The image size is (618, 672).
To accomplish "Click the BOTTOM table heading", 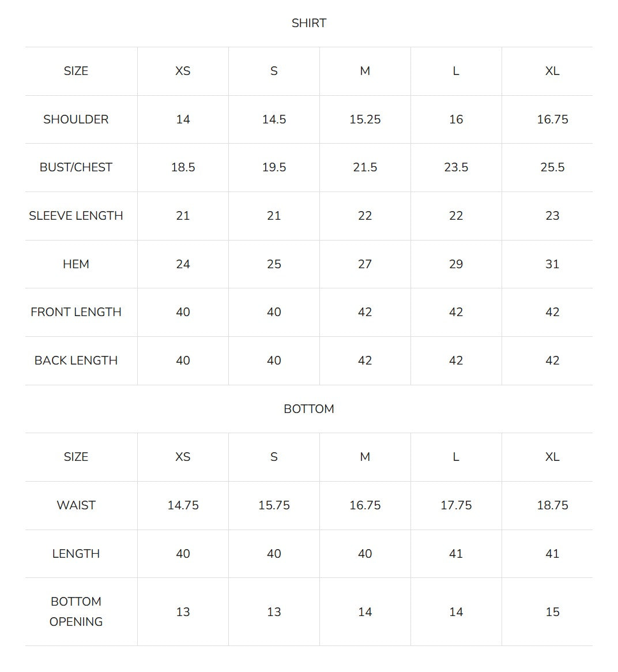I will click(309, 409).
